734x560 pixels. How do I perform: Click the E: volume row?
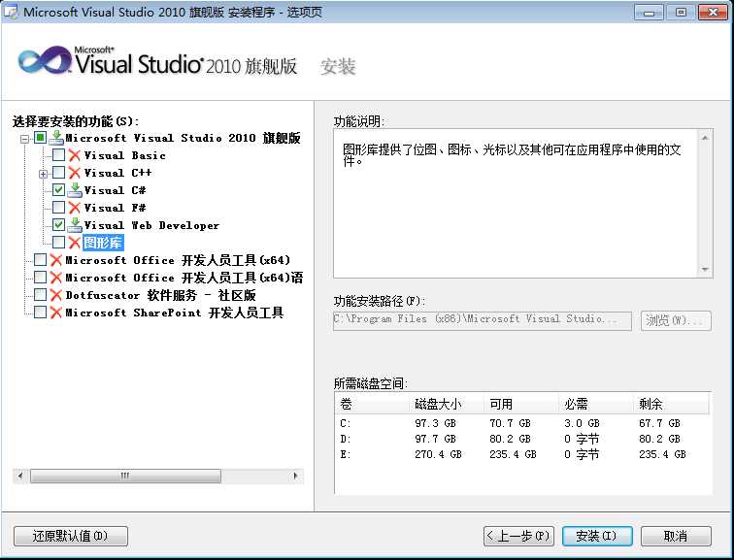522,454
